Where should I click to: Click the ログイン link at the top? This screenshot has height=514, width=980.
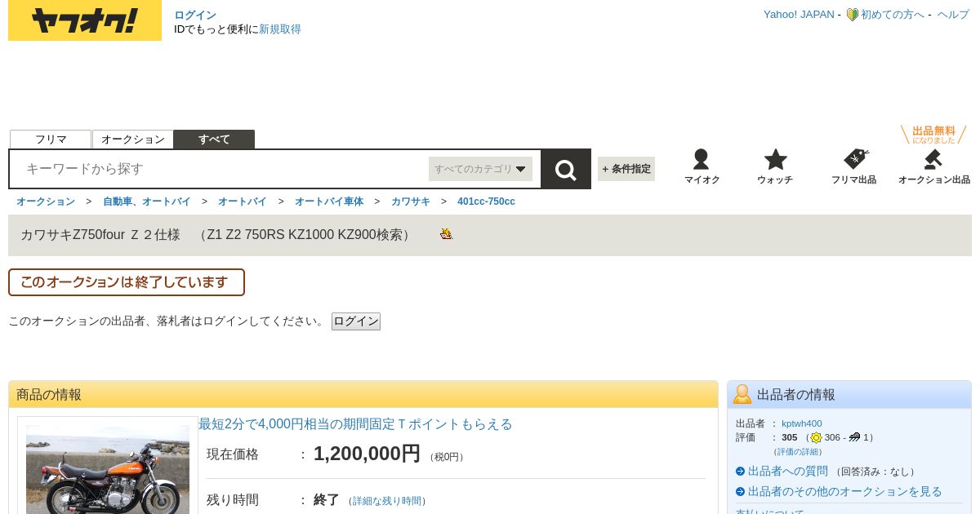(x=195, y=15)
